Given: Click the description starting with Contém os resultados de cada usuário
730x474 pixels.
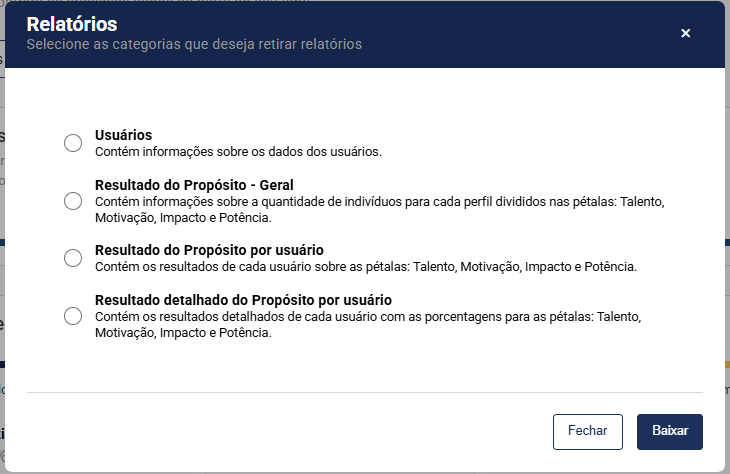Looking at the screenshot, I should [366, 267].
